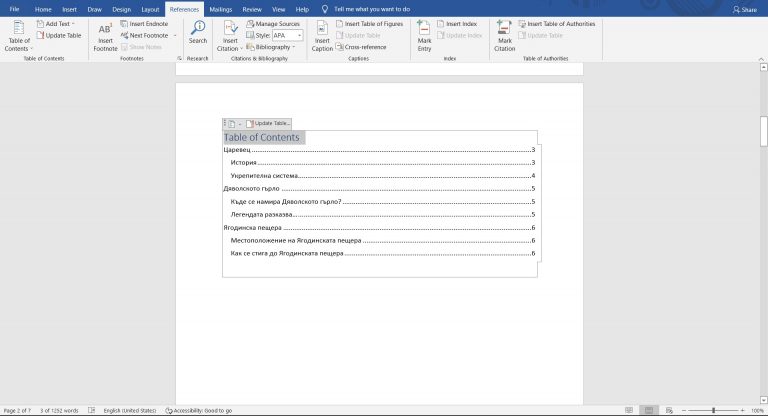Follow the Легендата разказва entry
Screen dimensions: 768x416
[x=383, y=215]
